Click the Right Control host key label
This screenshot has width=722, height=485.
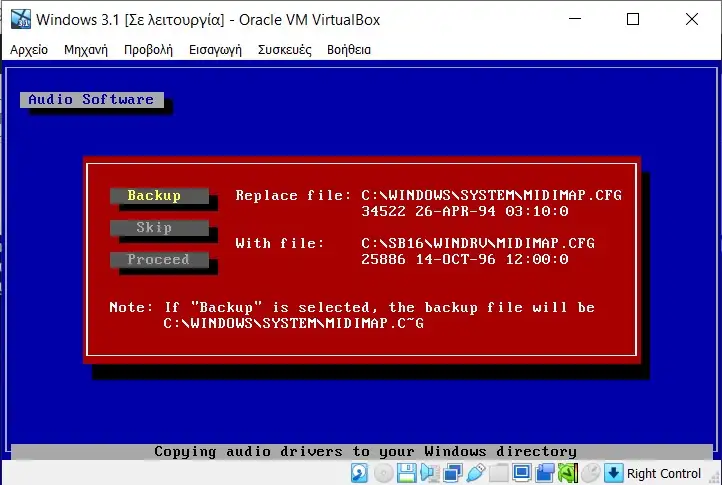pyautogui.click(x=664, y=473)
